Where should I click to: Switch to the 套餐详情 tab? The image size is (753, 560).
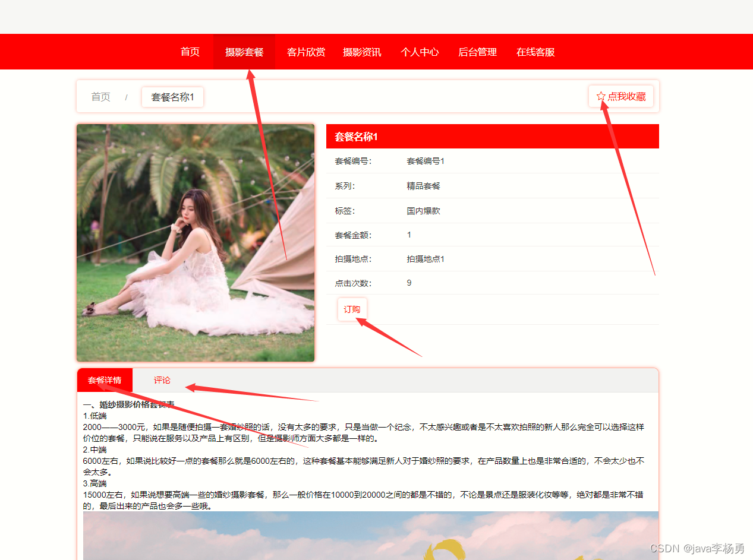105,380
